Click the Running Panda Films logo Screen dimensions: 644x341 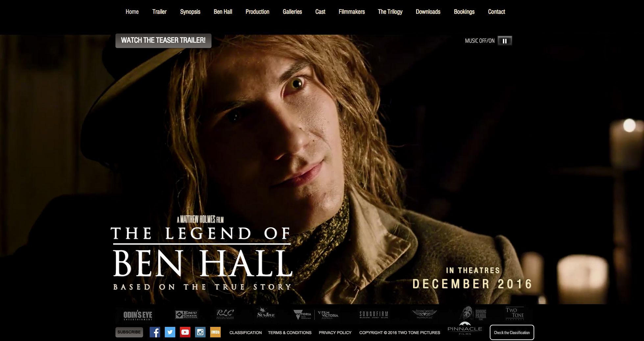pyautogui.click(x=473, y=313)
